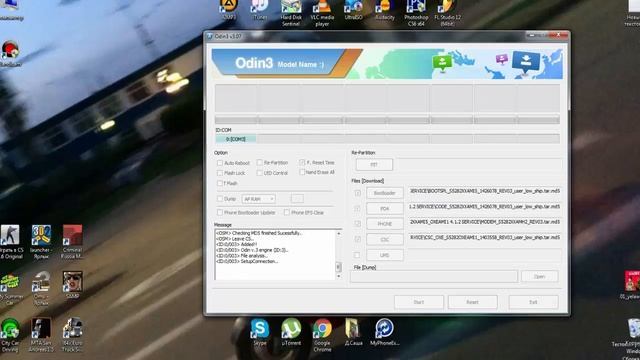
Task: Check the Nand Erase All option
Action: tap(302, 172)
